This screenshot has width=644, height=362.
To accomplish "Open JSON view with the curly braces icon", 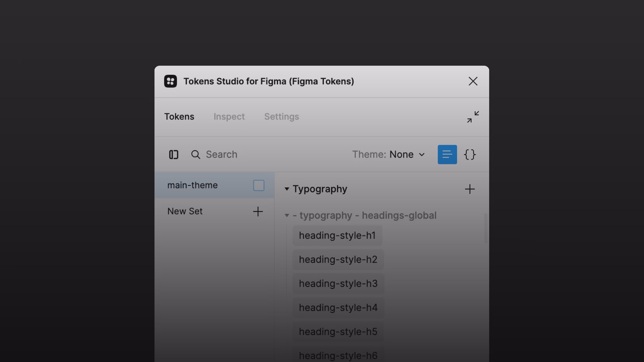I will (x=470, y=154).
